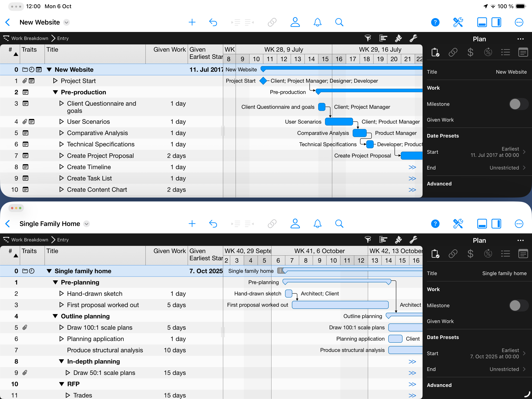Collapse the Outline planning disclosure triangle

[x=55, y=316]
